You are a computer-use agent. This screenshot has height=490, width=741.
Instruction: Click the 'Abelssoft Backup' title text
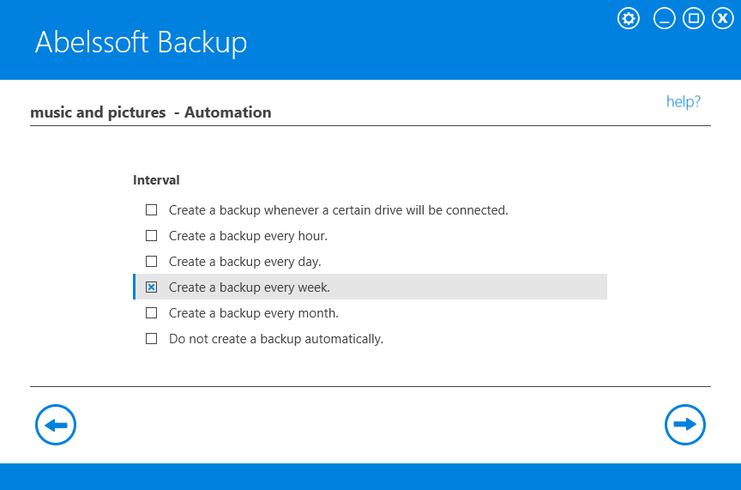click(141, 43)
